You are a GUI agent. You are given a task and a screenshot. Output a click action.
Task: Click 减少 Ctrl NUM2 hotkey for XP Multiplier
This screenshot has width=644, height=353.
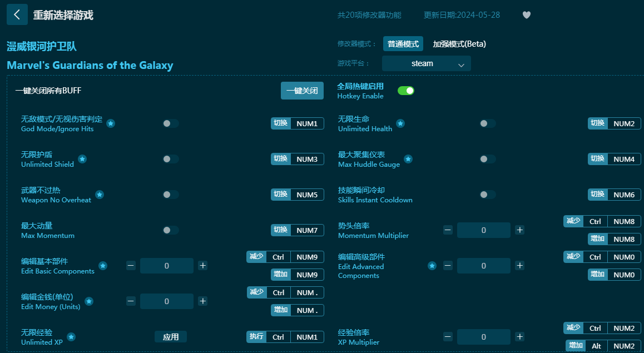602,328
